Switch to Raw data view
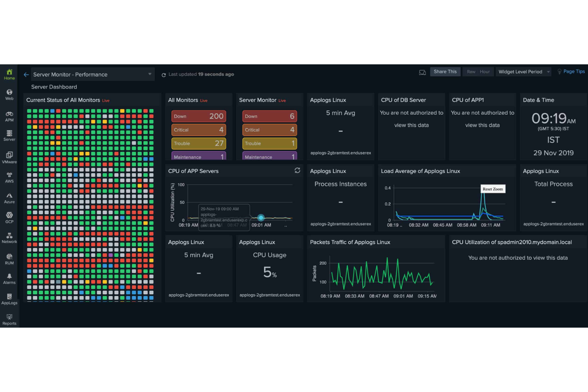 471,72
